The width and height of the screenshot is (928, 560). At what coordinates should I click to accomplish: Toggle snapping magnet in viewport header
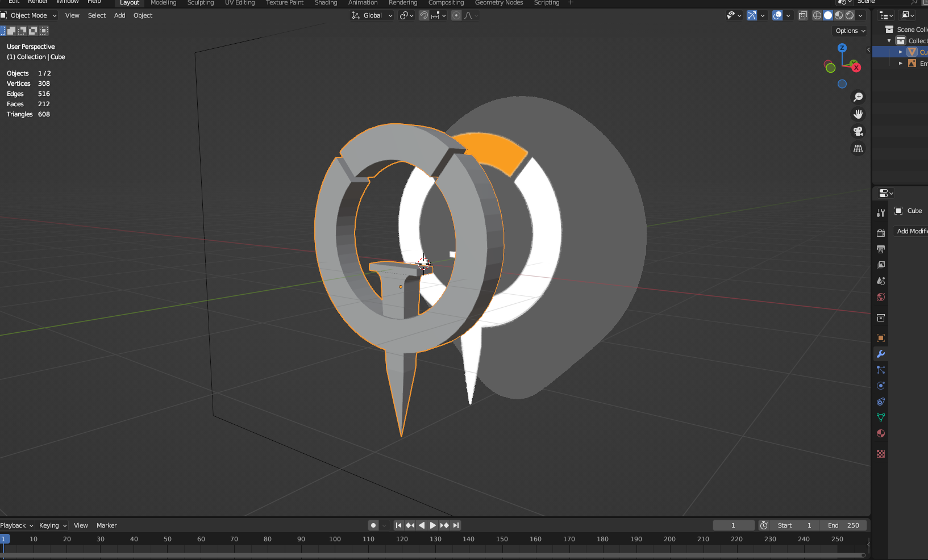pyautogui.click(x=424, y=15)
